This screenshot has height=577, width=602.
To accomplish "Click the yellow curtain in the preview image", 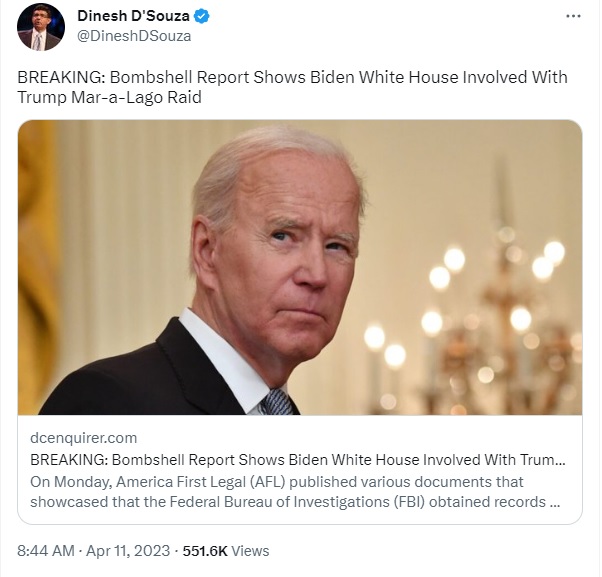I will click(37, 265).
